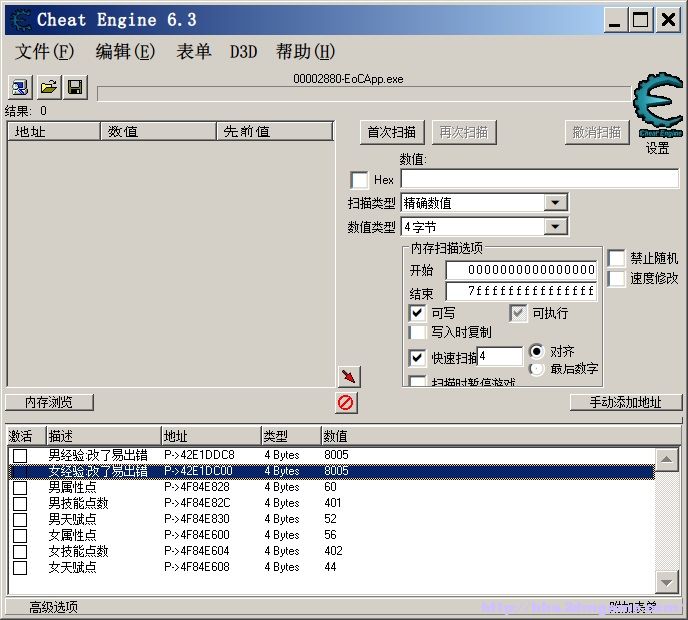This screenshot has width=688, height=620.
Task: Minimize the Cheat Engine window
Action: pyautogui.click(x=615, y=20)
